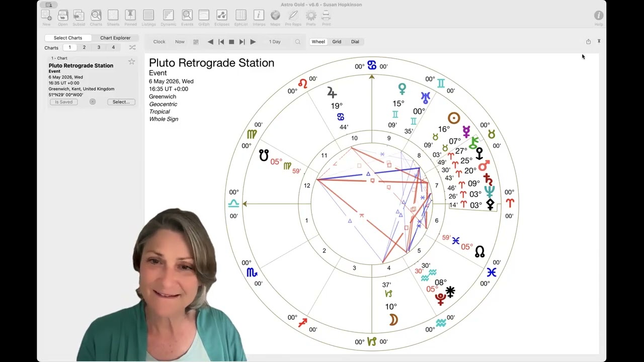The height and width of the screenshot is (362, 644).
Task: Step backward in time with left arrow
Action: pos(210,42)
